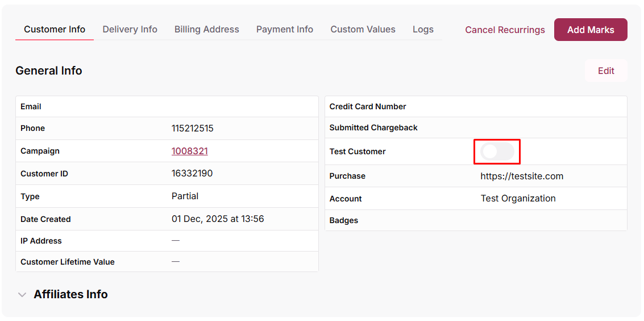
Task: View the Logs tab
Action: [423, 30]
